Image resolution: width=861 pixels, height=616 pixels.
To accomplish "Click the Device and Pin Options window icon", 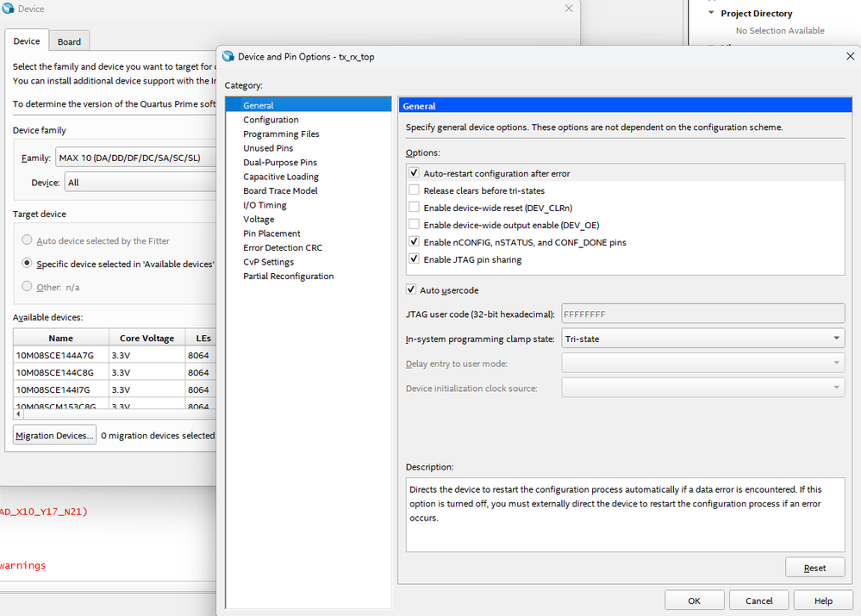I will pyautogui.click(x=228, y=57).
